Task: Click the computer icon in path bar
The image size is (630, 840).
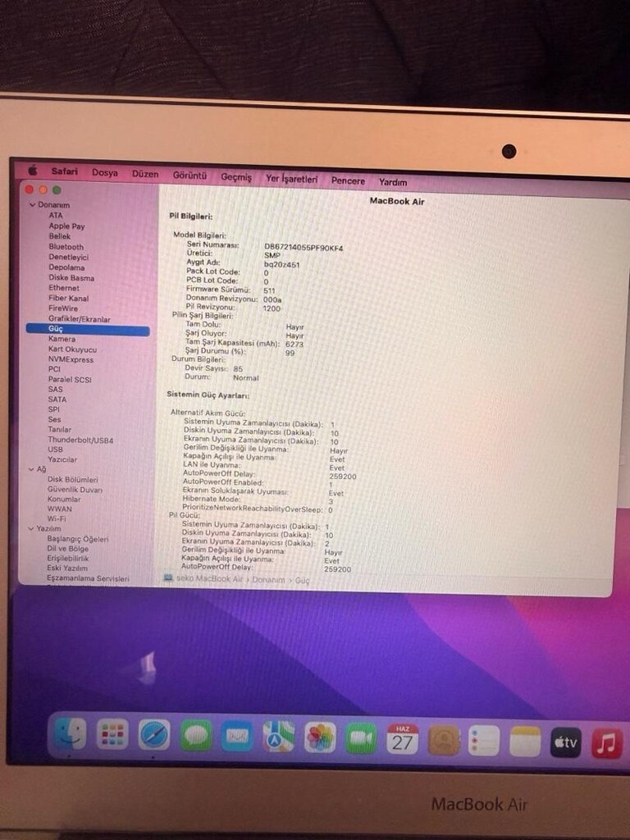Action: 168,578
